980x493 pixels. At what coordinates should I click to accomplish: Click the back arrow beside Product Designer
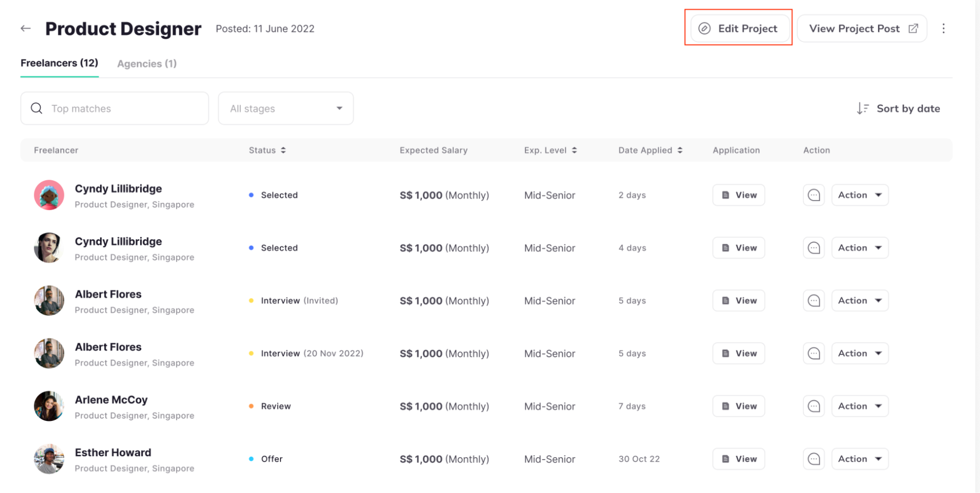pos(26,28)
